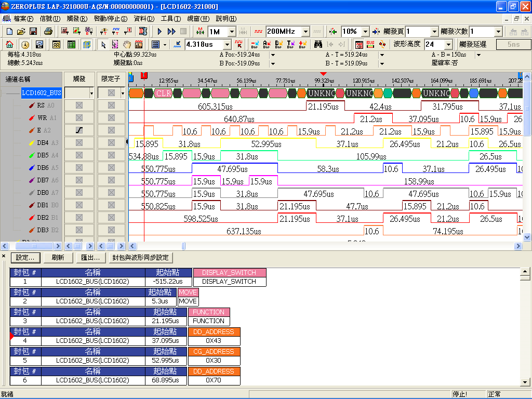Toggle the qualifier box for DB0 row
The image size is (532, 399).
pyautogui.click(x=111, y=192)
